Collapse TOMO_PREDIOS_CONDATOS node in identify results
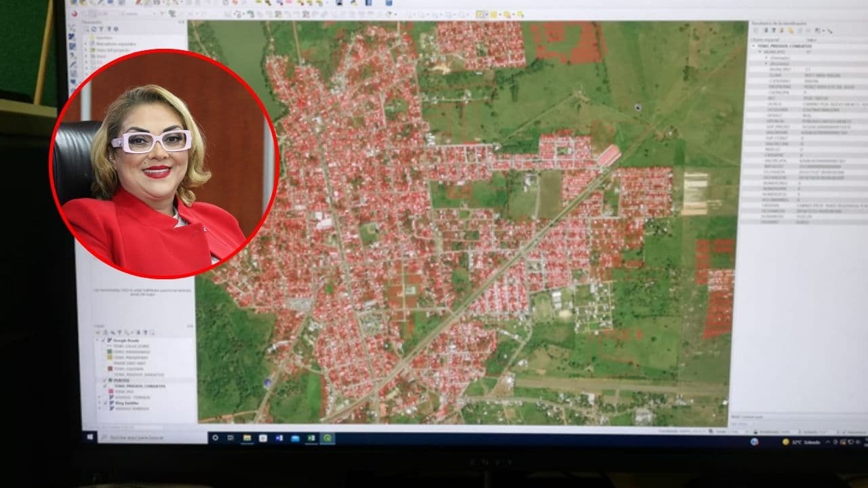 (x=753, y=46)
